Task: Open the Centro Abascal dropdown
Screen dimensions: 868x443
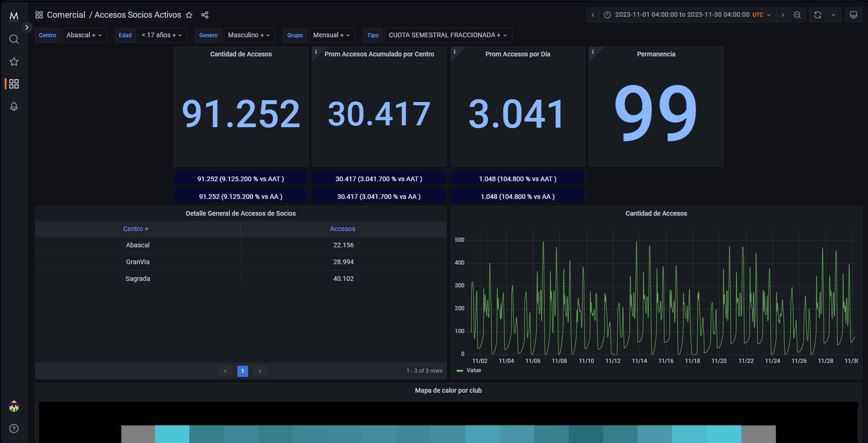Action: point(84,35)
